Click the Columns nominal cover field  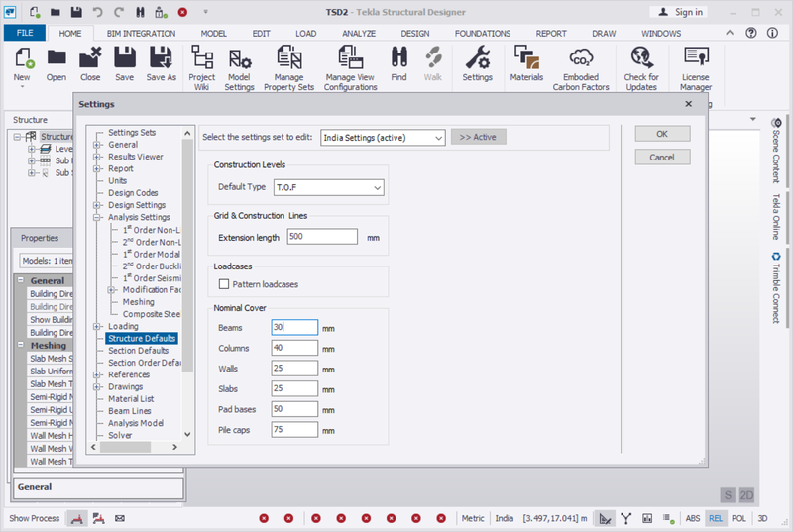coord(294,348)
